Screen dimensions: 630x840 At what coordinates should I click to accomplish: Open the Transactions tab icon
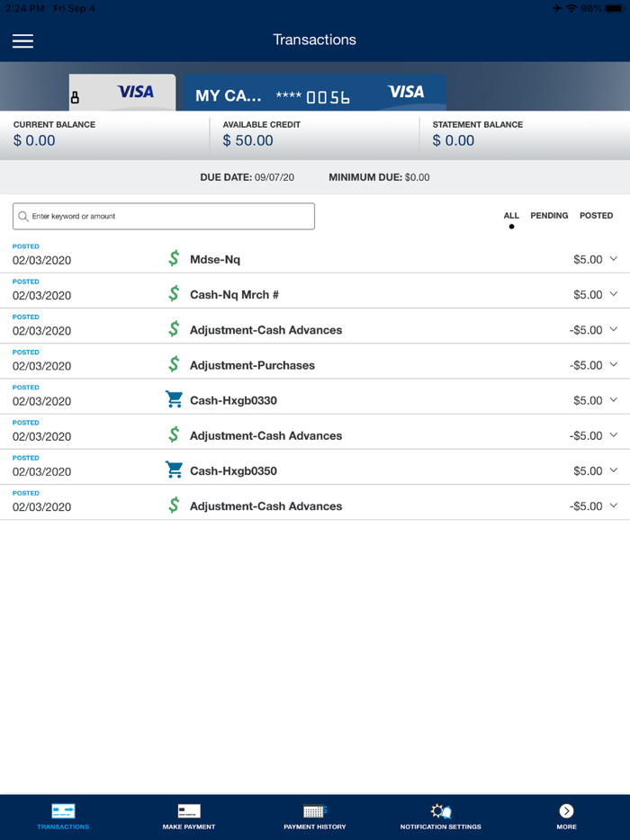[63, 811]
